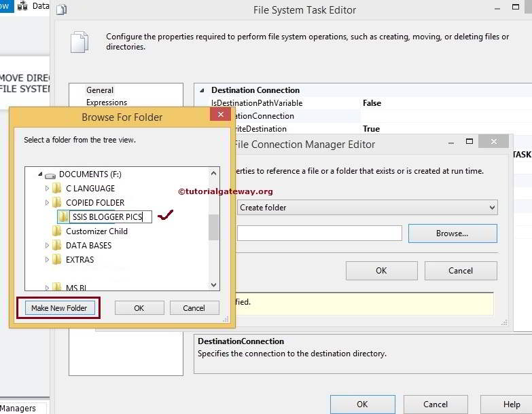Close the Browse For Folder dialog
This screenshot has height=414, width=532.
click(220, 115)
